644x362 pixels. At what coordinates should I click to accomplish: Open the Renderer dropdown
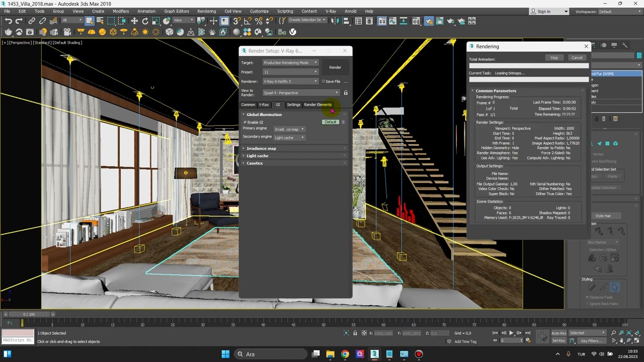(x=290, y=81)
